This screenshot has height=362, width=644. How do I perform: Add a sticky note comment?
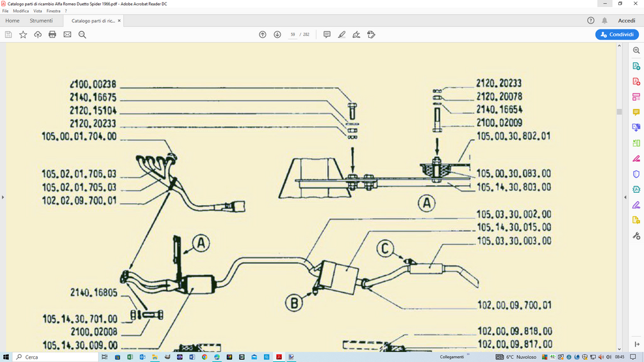pyautogui.click(x=327, y=35)
